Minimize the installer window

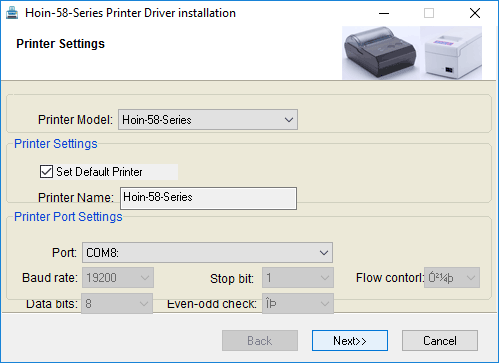[x=384, y=13]
